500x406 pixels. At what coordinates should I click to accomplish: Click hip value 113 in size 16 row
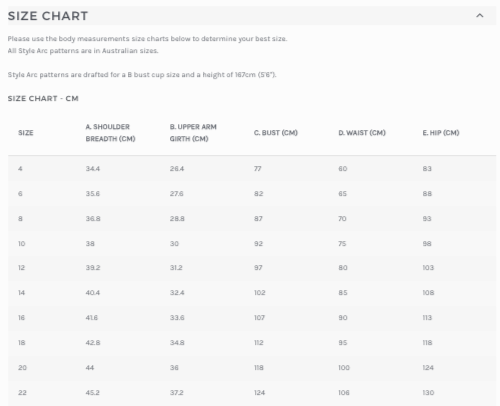point(427,318)
